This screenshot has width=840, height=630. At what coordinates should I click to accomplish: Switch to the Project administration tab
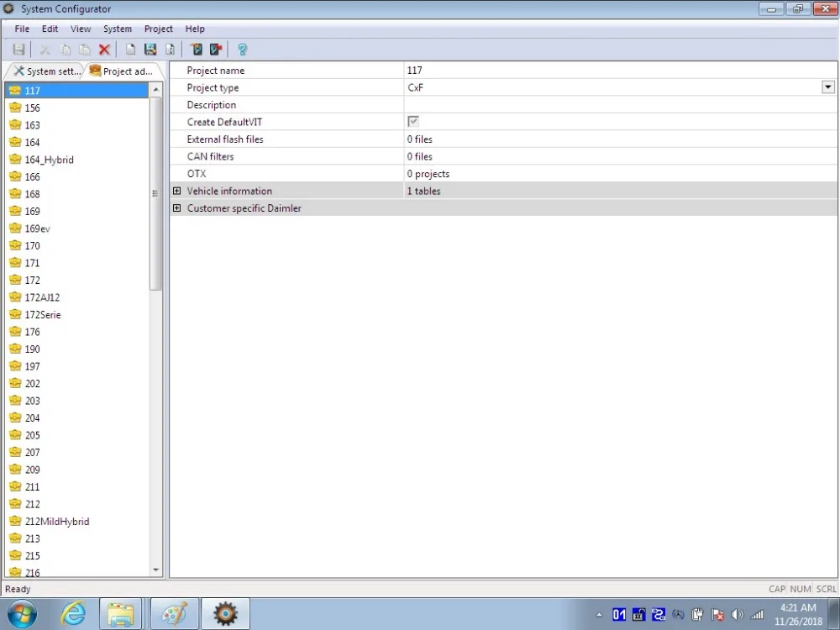[123, 71]
